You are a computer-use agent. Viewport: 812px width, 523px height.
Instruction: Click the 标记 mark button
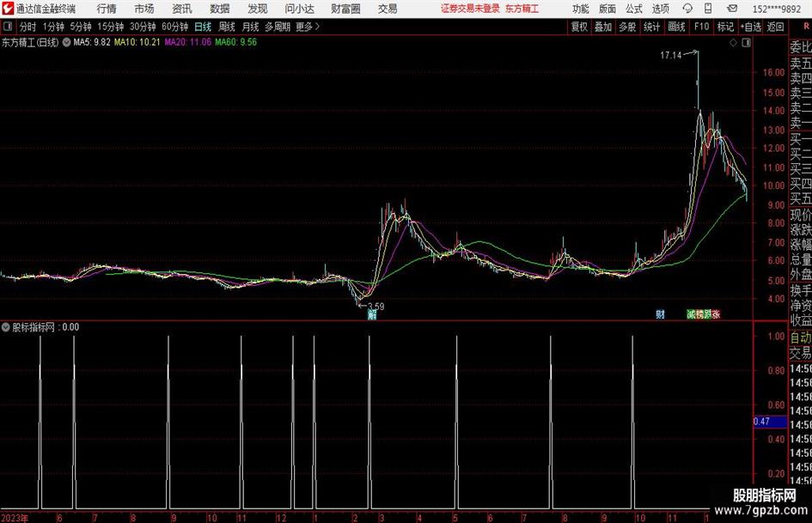tap(725, 27)
